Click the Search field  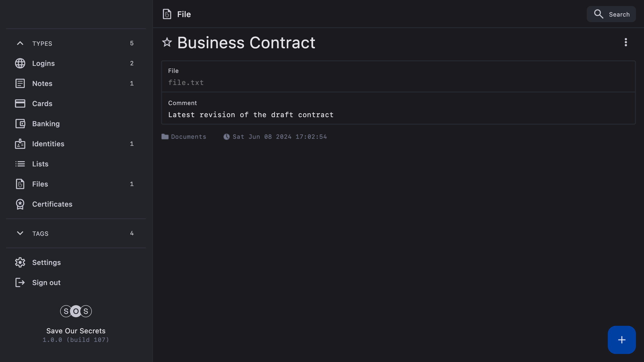[611, 14]
